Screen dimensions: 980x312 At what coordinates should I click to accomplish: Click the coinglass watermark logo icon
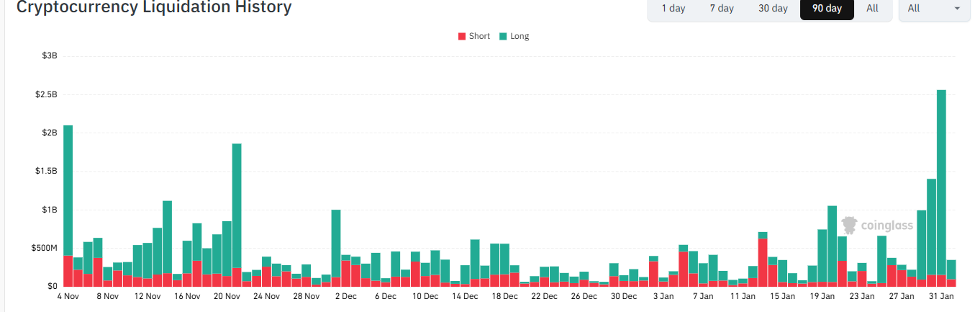(850, 226)
